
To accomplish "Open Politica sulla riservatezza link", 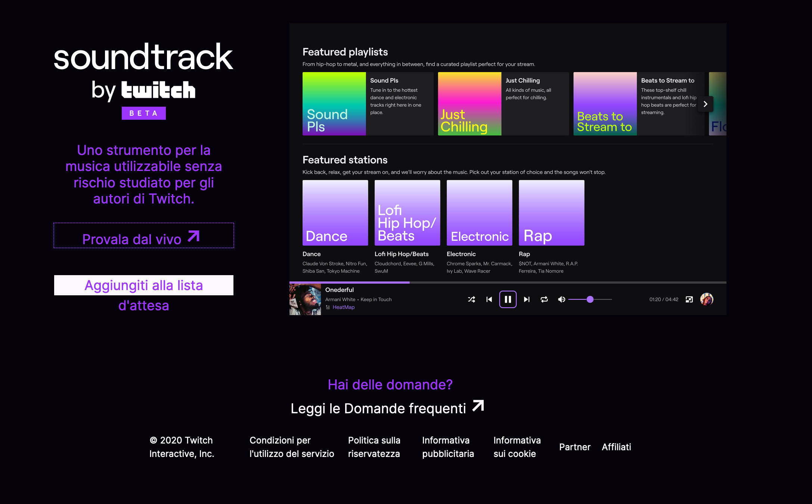I will (x=374, y=447).
